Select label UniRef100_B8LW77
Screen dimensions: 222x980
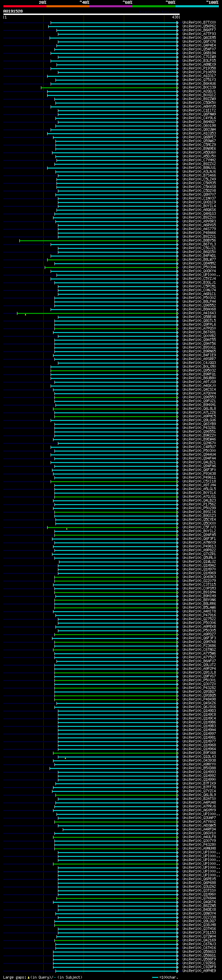[199, 259]
